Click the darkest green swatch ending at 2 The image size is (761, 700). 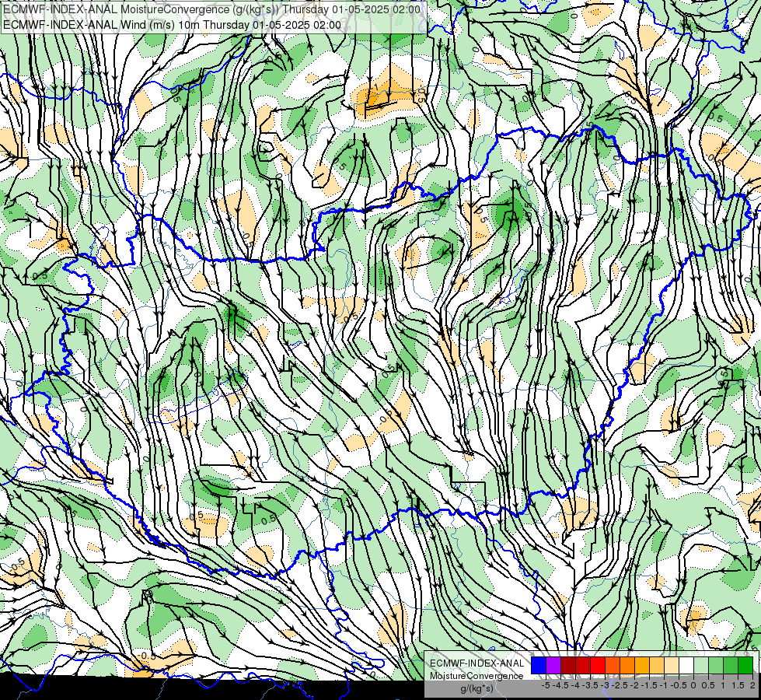745,666
